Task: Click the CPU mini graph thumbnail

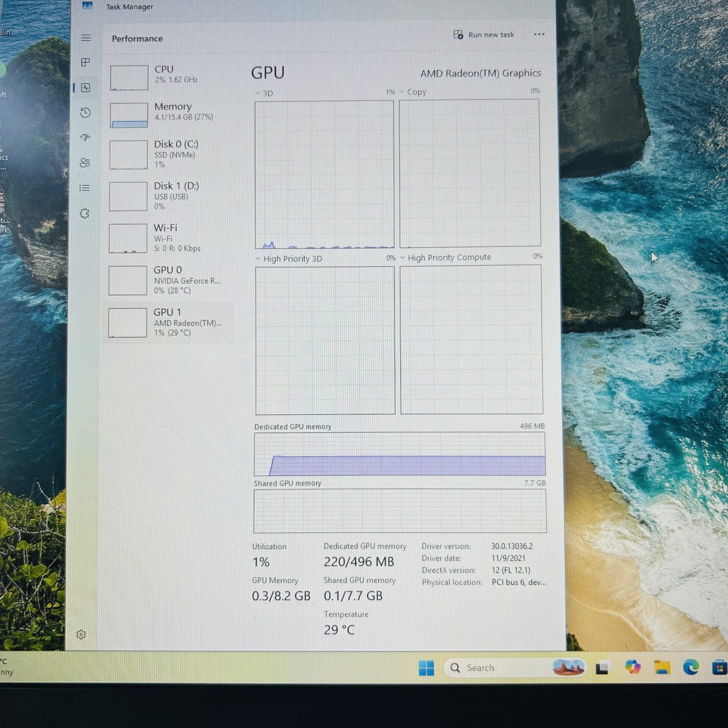Action: click(129, 78)
